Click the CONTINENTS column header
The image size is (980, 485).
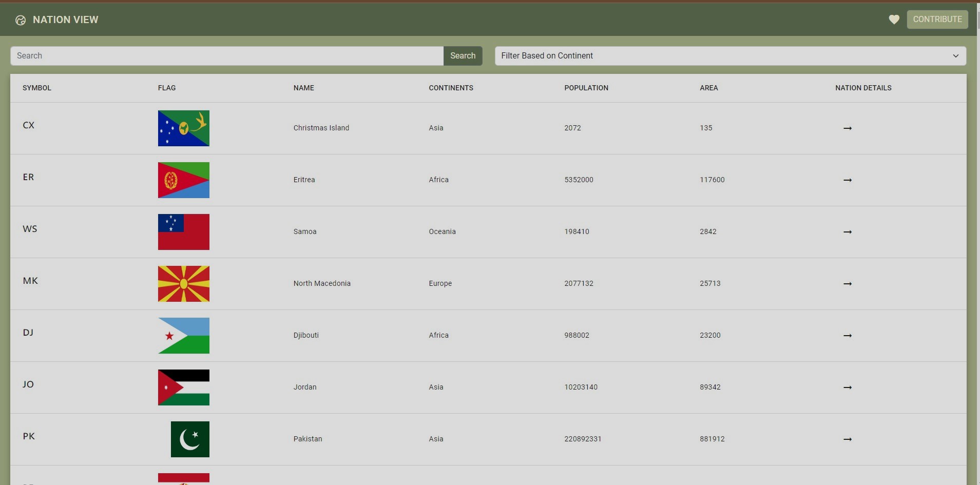click(x=451, y=88)
